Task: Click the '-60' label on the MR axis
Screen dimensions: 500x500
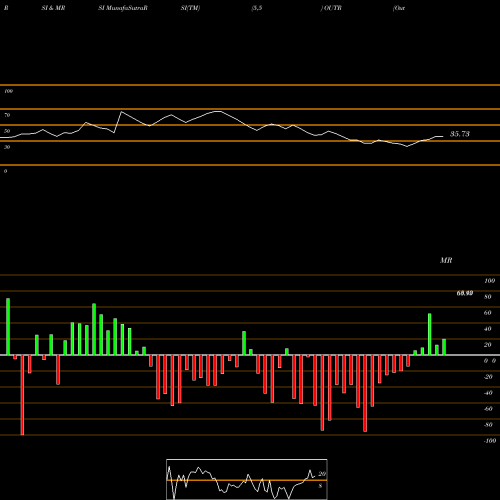Action: coord(488,409)
